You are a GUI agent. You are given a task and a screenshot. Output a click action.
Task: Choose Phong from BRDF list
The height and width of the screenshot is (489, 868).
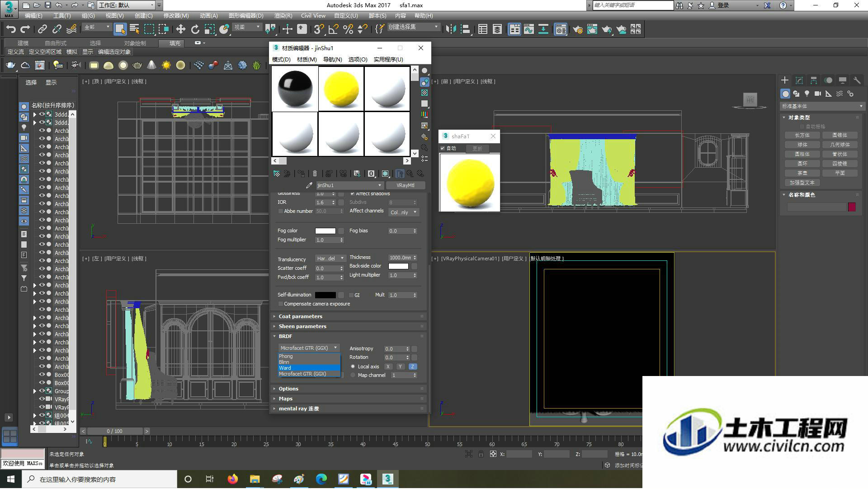tap(309, 356)
